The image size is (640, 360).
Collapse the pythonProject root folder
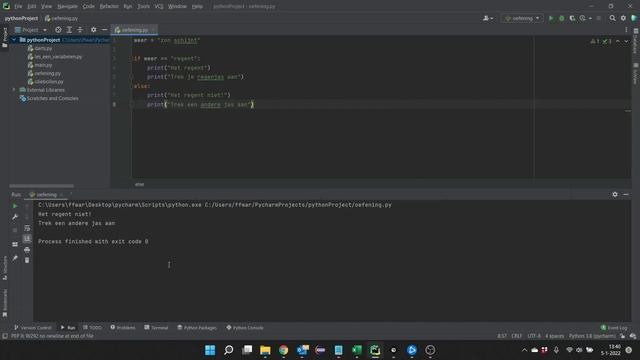[x=14, y=40]
